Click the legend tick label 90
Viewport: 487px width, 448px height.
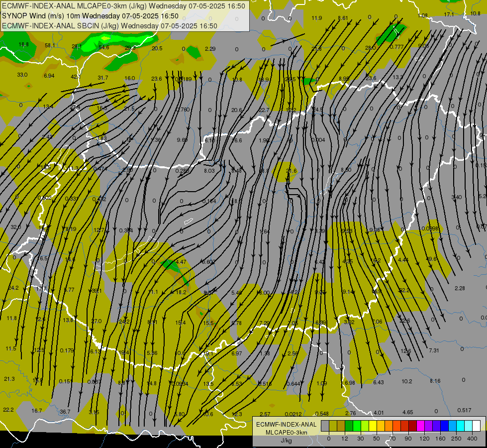pyautogui.click(x=408, y=439)
